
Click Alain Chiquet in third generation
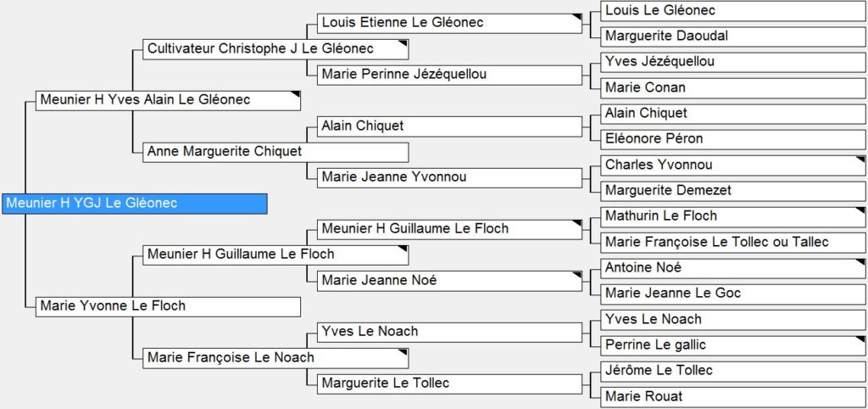click(x=450, y=126)
